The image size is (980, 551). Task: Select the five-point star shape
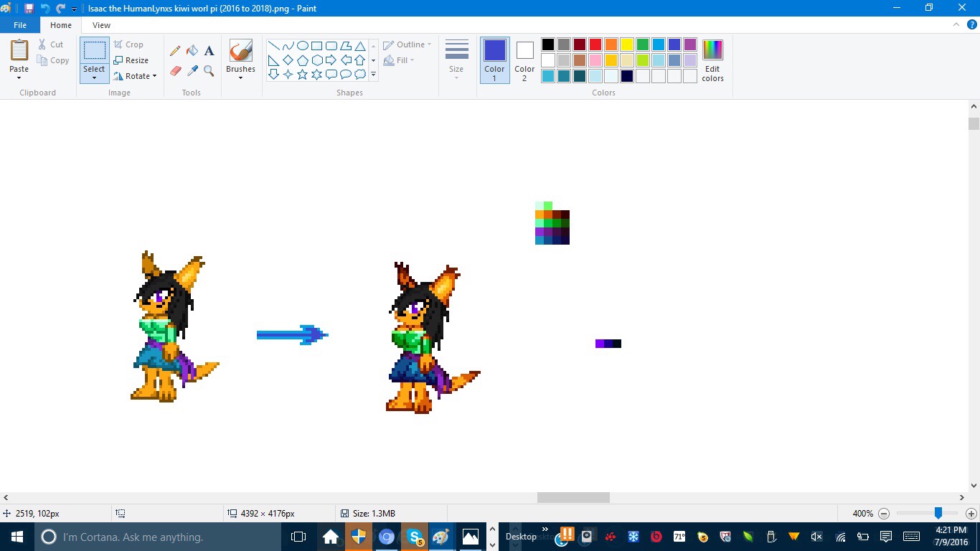pos(302,75)
